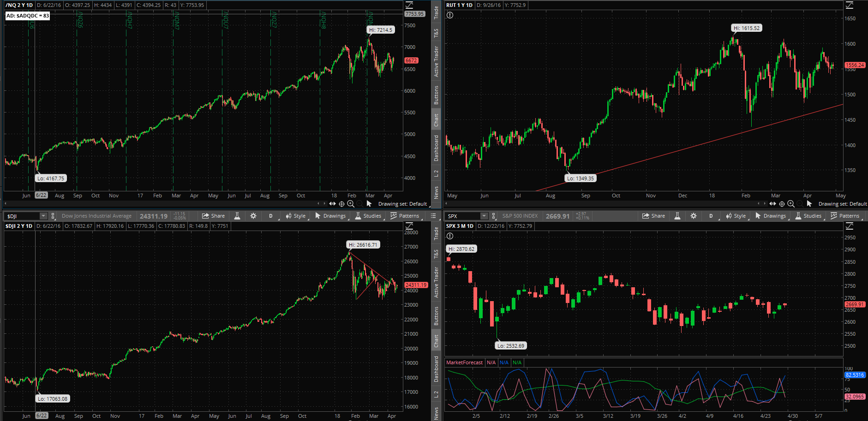Open Patterns in the $DJI toolbar
The image size is (868, 421).
[405, 216]
